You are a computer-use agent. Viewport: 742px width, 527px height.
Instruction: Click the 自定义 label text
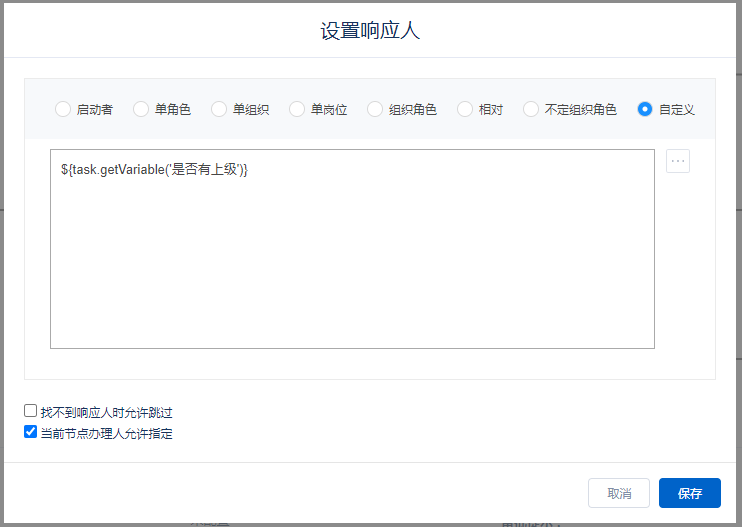pyautogui.click(x=676, y=110)
